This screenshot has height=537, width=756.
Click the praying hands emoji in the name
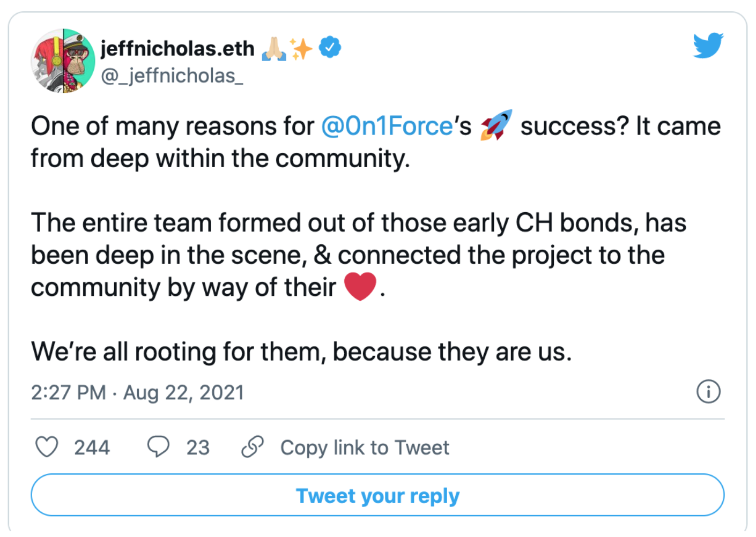click(x=275, y=48)
